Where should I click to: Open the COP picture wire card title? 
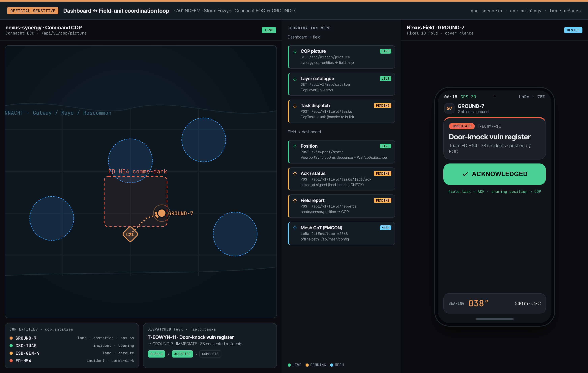click(x=313, y=51)
